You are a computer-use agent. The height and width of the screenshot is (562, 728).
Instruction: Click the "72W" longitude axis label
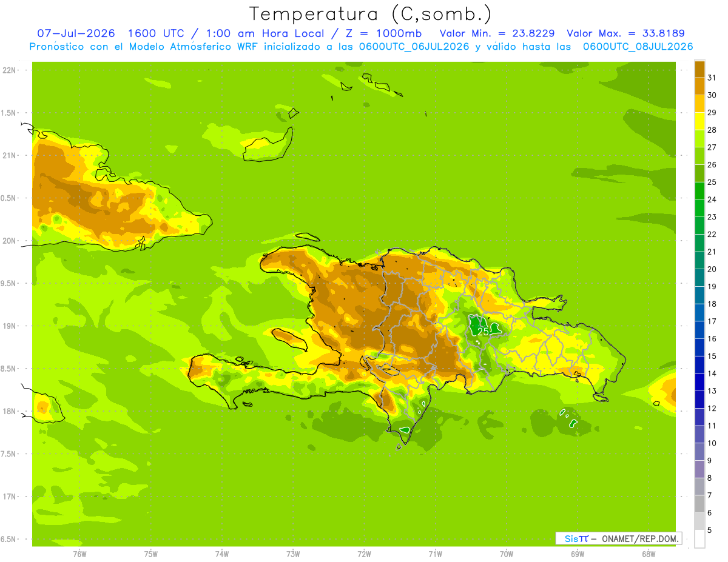365,554
